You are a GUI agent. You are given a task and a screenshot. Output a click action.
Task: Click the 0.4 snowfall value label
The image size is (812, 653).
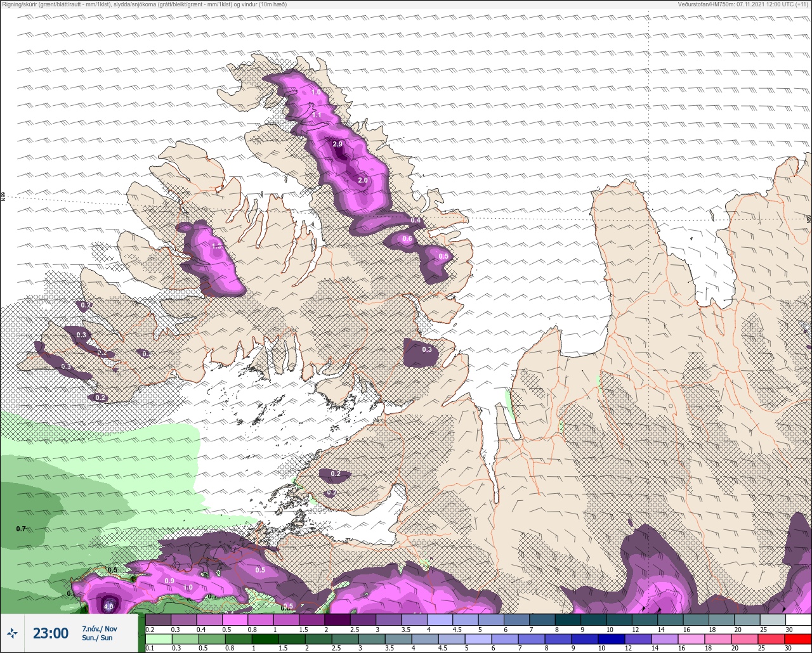pos(416,220)
